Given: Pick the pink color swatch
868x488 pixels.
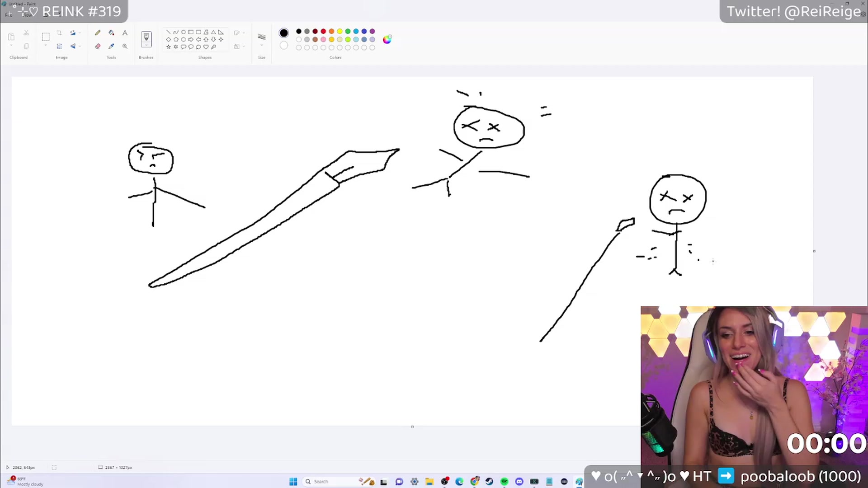Looking at the screenshot, I should 323,39.
